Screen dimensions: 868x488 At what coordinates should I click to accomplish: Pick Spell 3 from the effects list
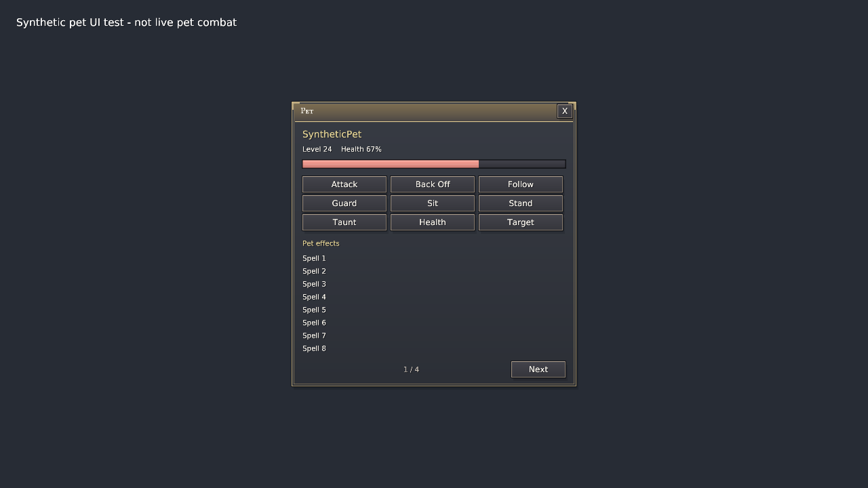pos(314,284)
